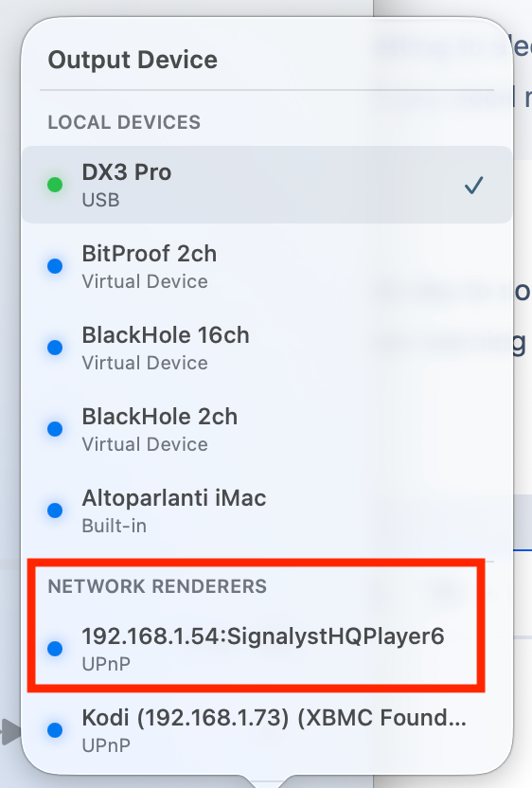
Task: Click the blue dot beside Kodi renderer
Action: (55, 730)
